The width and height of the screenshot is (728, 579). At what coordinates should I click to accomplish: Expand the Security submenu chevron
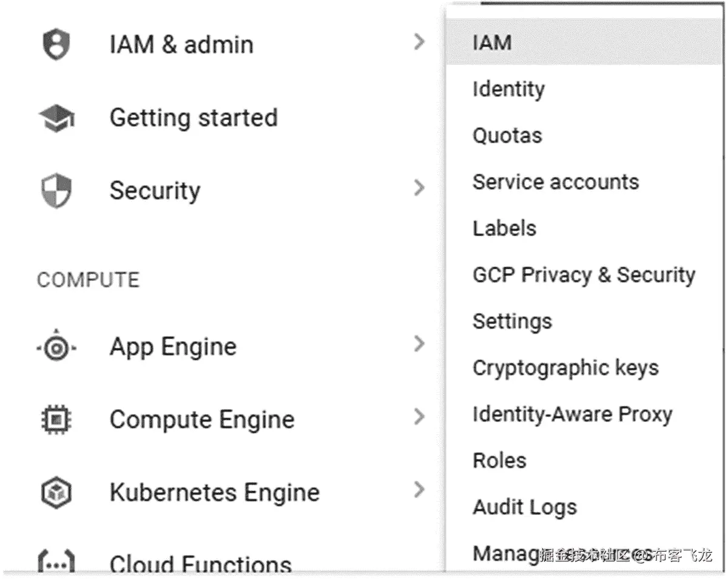[x=419, y=188]
